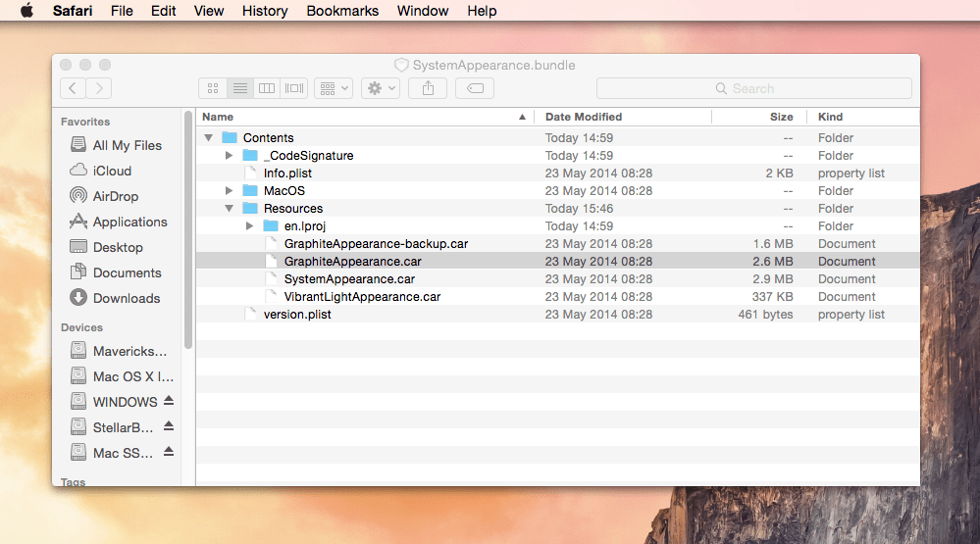
Task: Select the Contents folder row
Action: click(557, 137)
